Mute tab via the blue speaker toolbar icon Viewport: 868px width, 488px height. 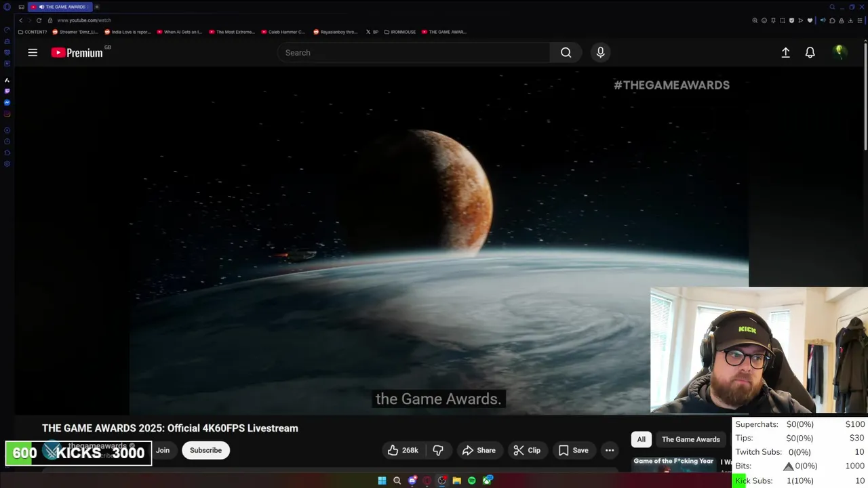(823, 20)
